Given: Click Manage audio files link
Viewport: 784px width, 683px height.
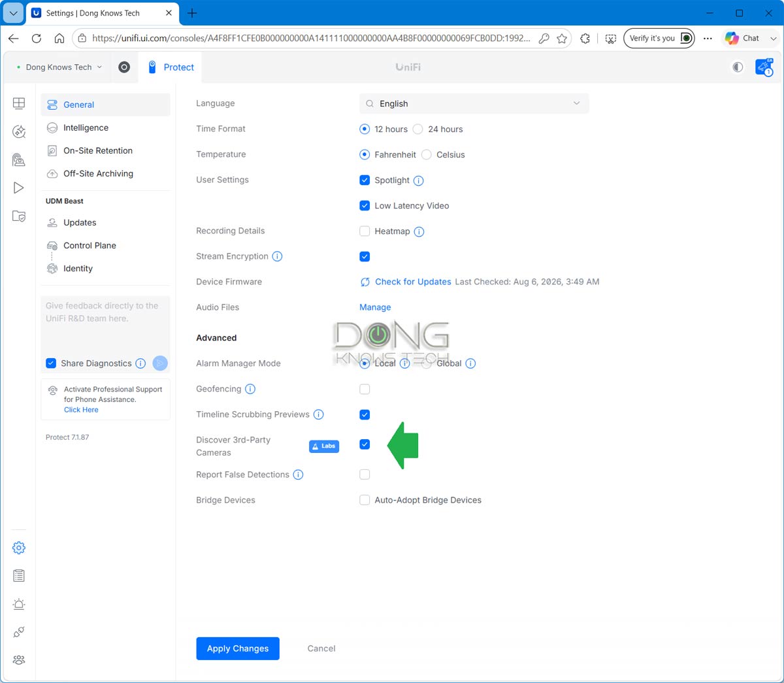Looking at the screenshot, I should (x=375, y=307).
